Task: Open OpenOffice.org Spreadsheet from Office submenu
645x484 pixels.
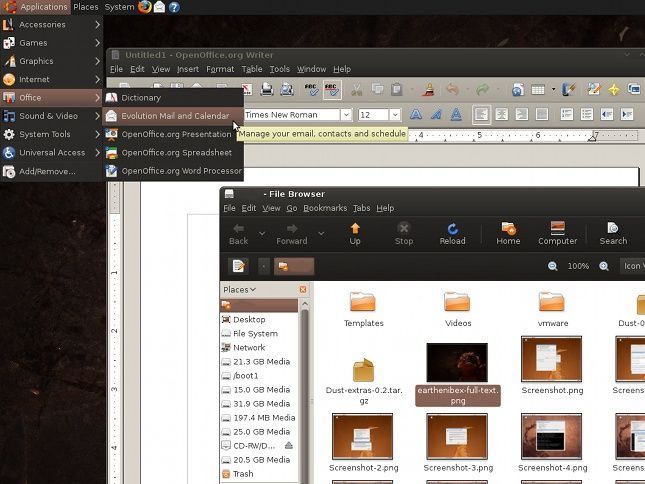Action: coord(173,153)
